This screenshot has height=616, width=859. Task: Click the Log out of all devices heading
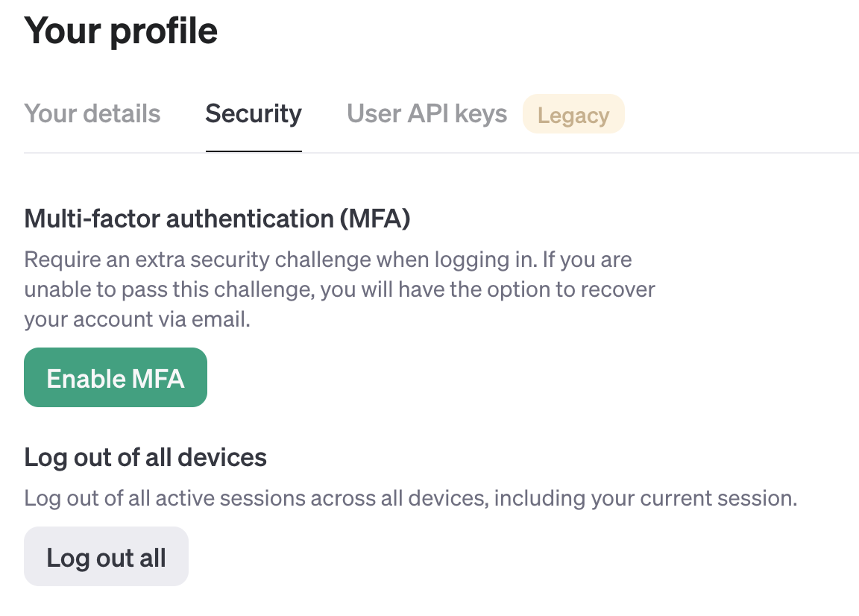pyautogui.click(x=145, y=458)
